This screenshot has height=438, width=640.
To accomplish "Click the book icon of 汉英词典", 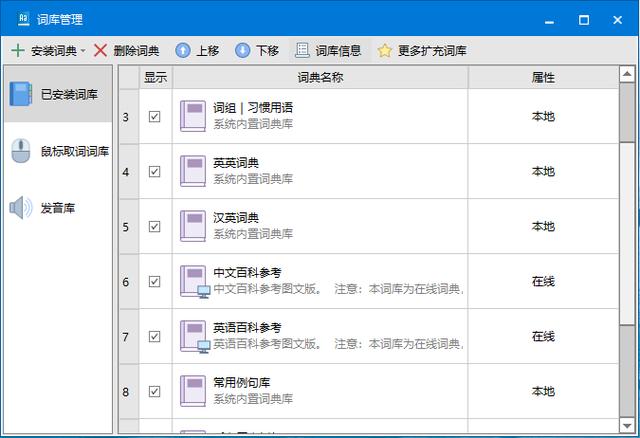I will pyautogui.click(x=193, y=227).
